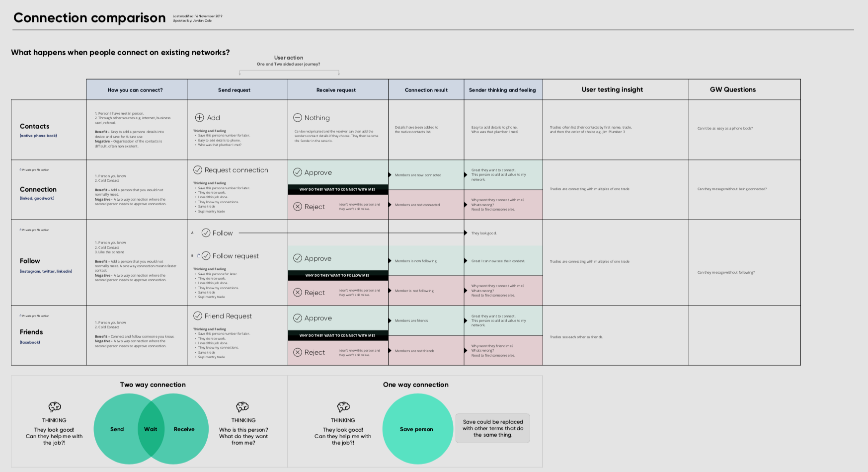Click the brain icon in One way connection
The width and height of the screenshot is (868, 472).
pyautogui.click(x=343, y=407)
